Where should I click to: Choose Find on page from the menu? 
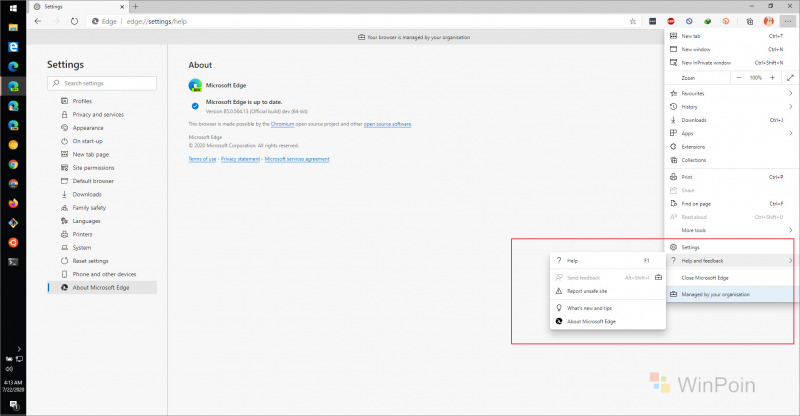(x=731, y=203)
